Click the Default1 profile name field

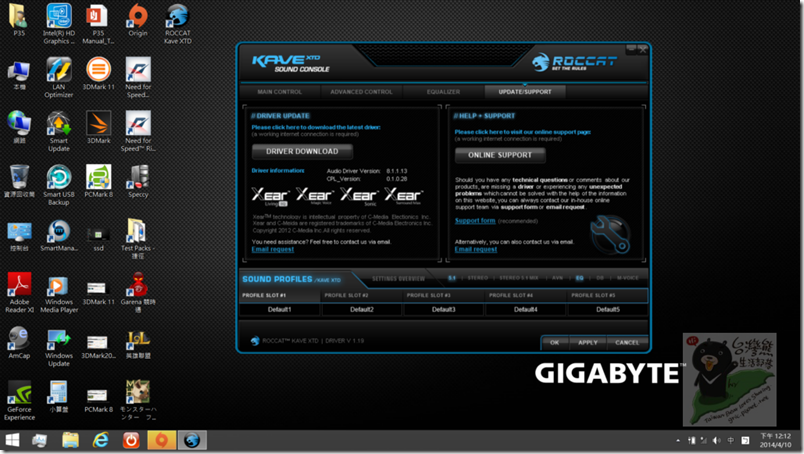click(x=279, y=309)
